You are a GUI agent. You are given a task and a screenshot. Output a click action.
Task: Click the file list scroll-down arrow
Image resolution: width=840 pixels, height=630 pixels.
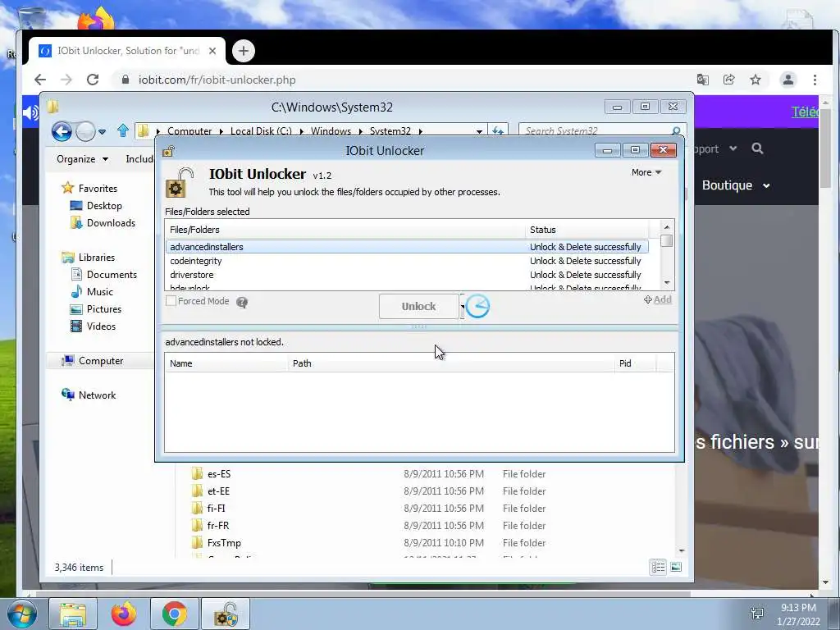point(667,283)
